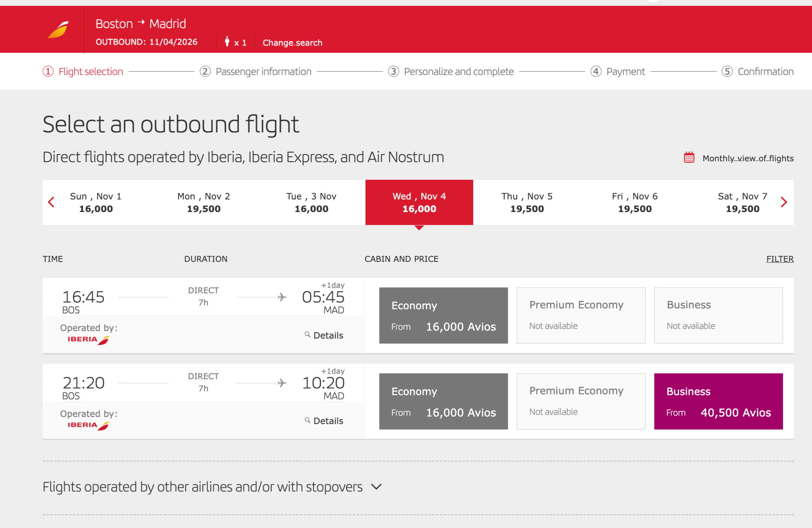This screenshot has height=528, width=812.
Task: Click magnifier icon for 16:45 flight details
Action: pos(307,334)
